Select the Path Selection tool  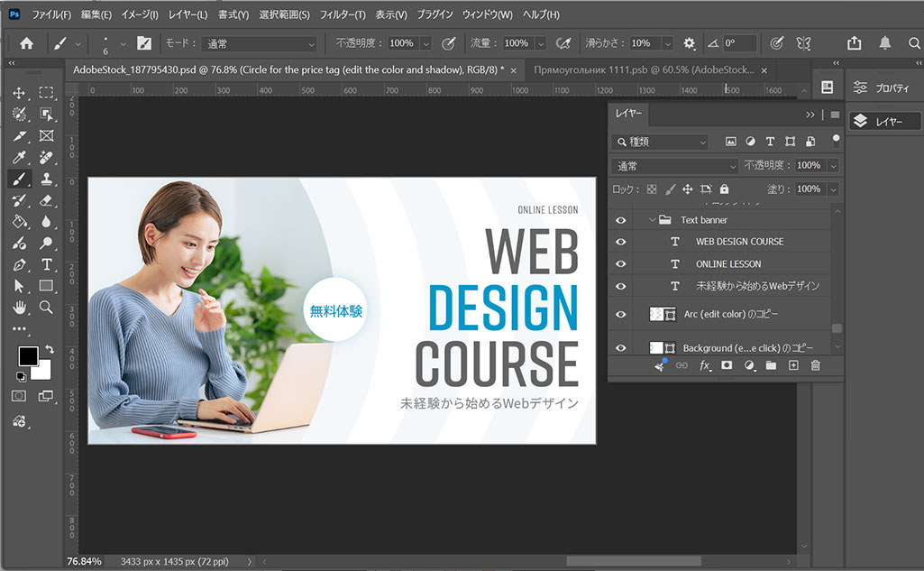[19, 287]
